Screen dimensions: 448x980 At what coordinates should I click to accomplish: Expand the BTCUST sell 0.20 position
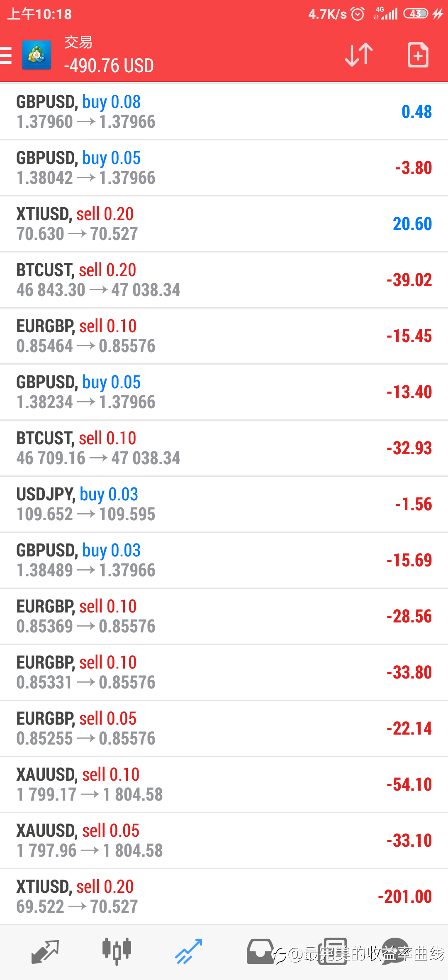pyautogui.click(x=224, y=280)
